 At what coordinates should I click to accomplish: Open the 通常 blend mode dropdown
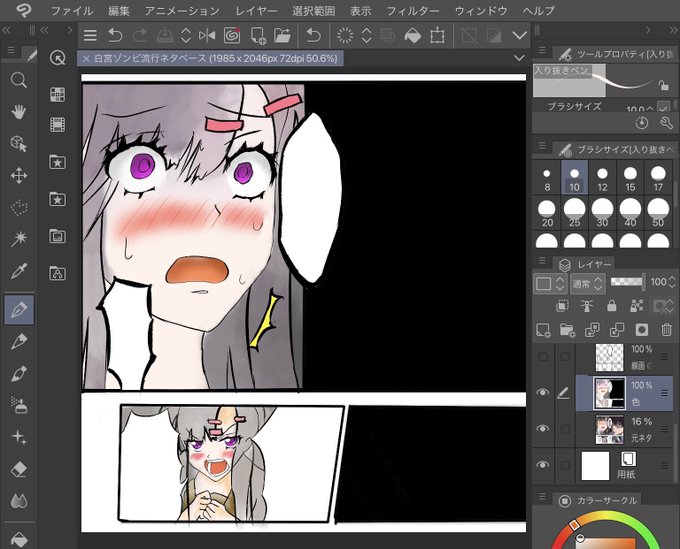click(588, 284)
